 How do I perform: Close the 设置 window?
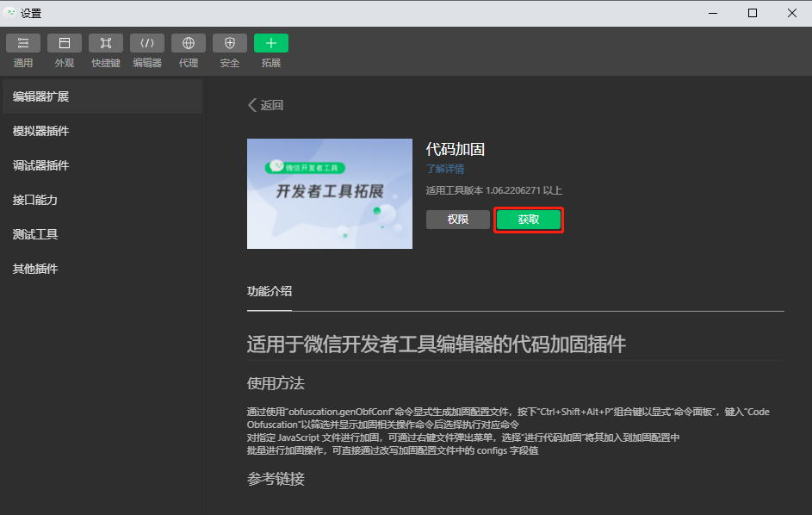point(792,13)
